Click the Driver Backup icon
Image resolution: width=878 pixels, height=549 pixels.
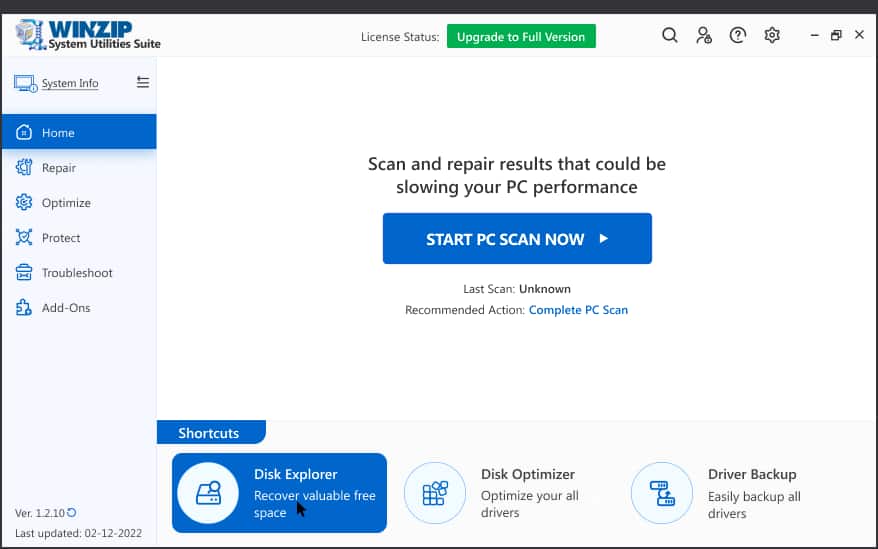point(662,493)
